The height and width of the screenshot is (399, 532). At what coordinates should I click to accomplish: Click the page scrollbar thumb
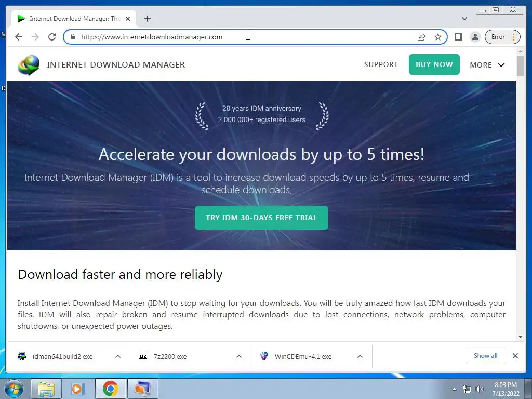click(x=520, y=66)
